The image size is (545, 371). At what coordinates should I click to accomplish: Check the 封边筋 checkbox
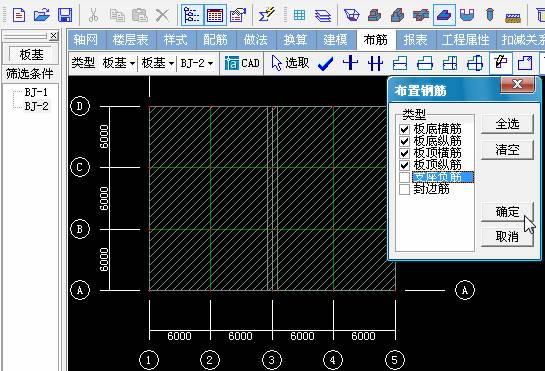point(404,189)
